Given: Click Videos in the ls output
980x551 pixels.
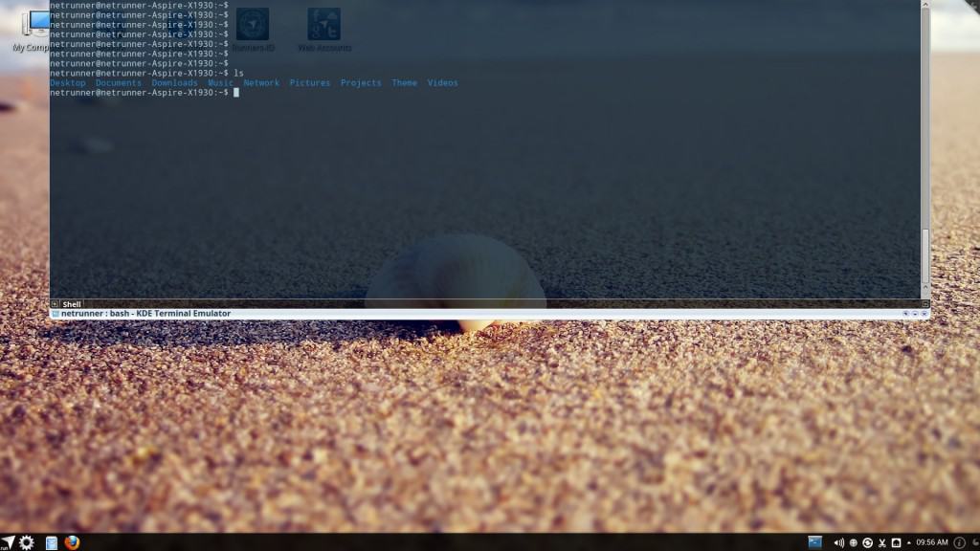Looking at the screenshot, I should pyautogui.click(x=442, y=82).
